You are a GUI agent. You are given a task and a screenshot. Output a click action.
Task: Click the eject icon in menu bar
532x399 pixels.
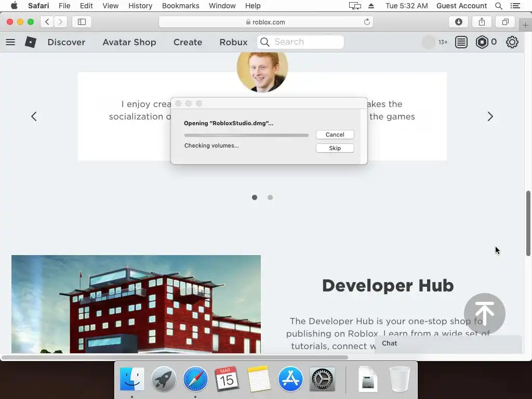[371, 6]
